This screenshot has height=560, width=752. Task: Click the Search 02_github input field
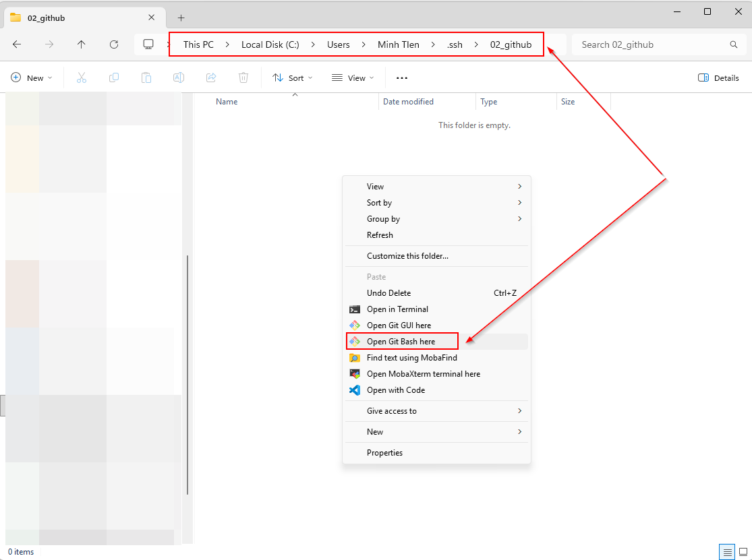click(651, 44)
